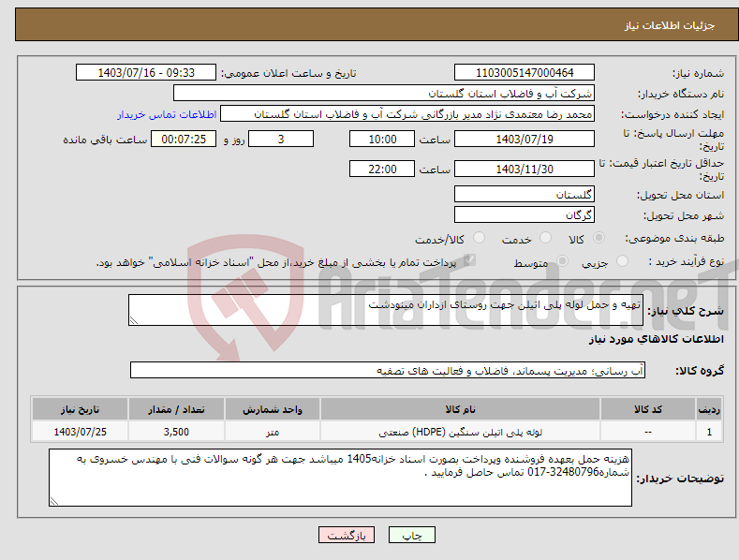This screenshot has height=560, width=739.
Task: Click the جزئیات اطلاعات نیاز header title
Action: [670, 25]
